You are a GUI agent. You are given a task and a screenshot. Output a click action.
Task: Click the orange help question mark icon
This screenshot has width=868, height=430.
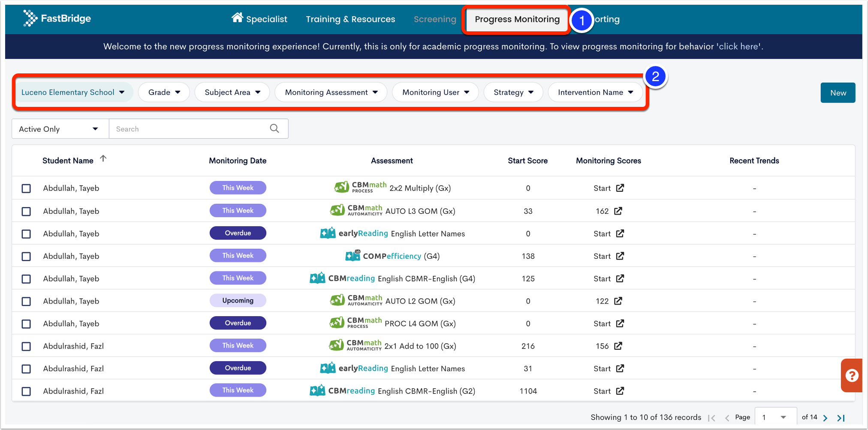click(x=852, y=375)
